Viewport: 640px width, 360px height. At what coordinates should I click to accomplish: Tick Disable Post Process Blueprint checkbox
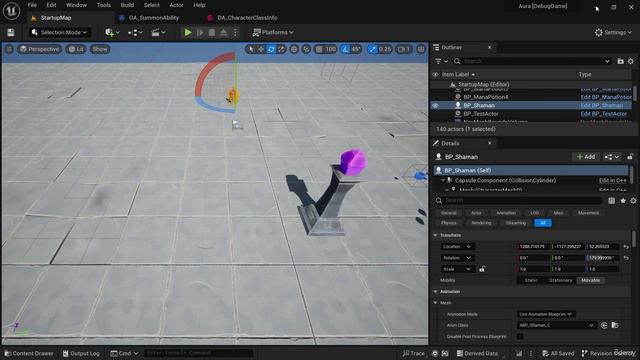520,336
